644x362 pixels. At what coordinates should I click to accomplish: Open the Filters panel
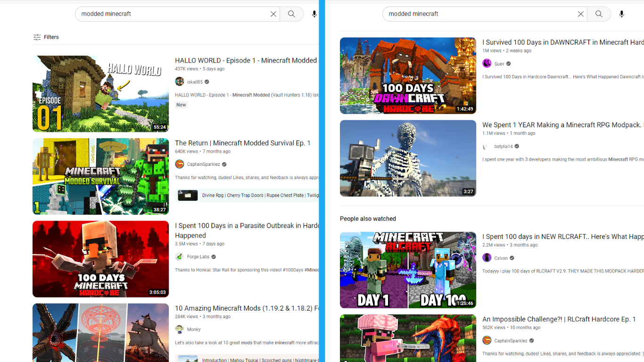pos(46,37)
